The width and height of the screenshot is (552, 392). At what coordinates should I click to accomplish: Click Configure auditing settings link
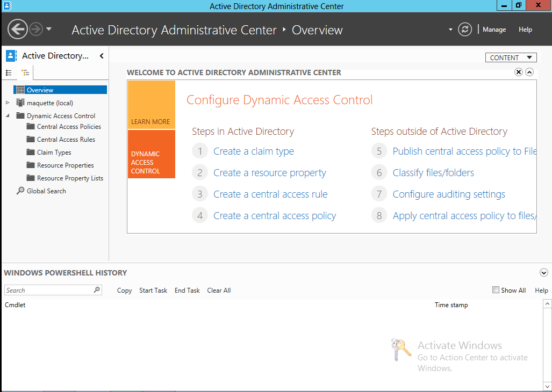449,194
